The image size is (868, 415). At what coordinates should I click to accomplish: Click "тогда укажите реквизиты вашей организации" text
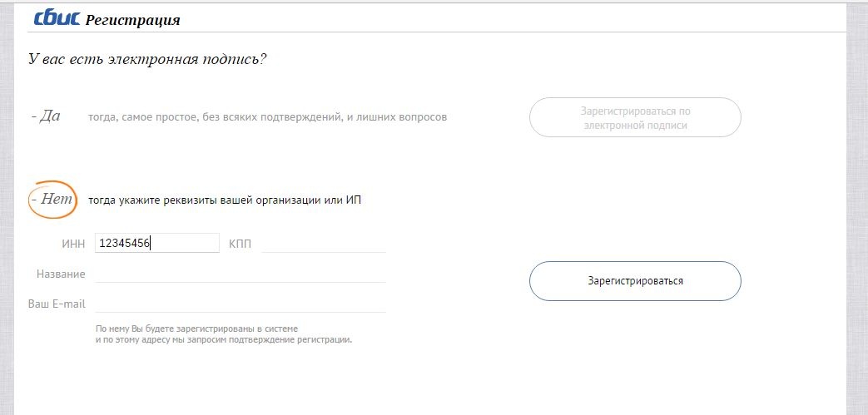click(x=225, y=200)
